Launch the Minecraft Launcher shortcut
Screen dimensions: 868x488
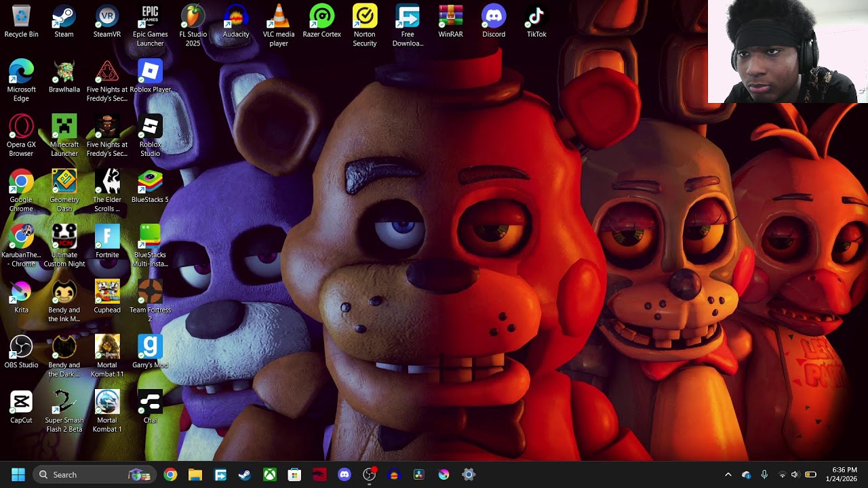click(x=64, y=136)
